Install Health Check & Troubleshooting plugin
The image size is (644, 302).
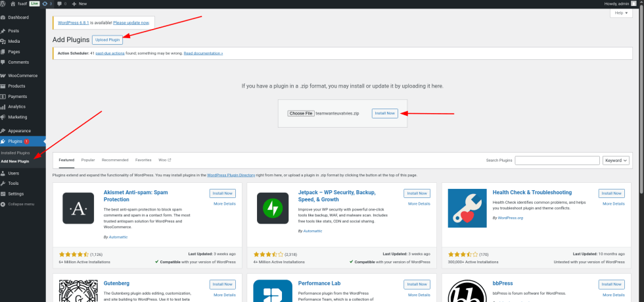coord(612,193)
